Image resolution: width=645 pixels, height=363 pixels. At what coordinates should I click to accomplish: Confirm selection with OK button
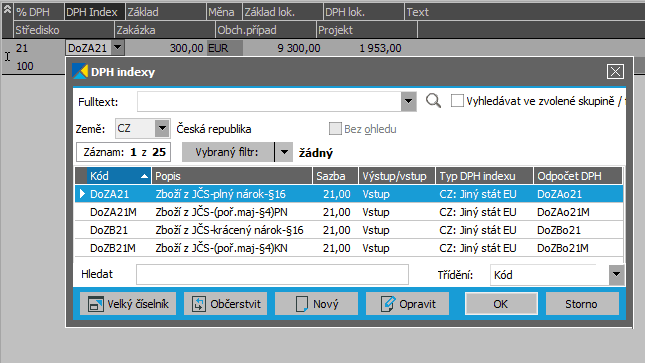[501, 304]
